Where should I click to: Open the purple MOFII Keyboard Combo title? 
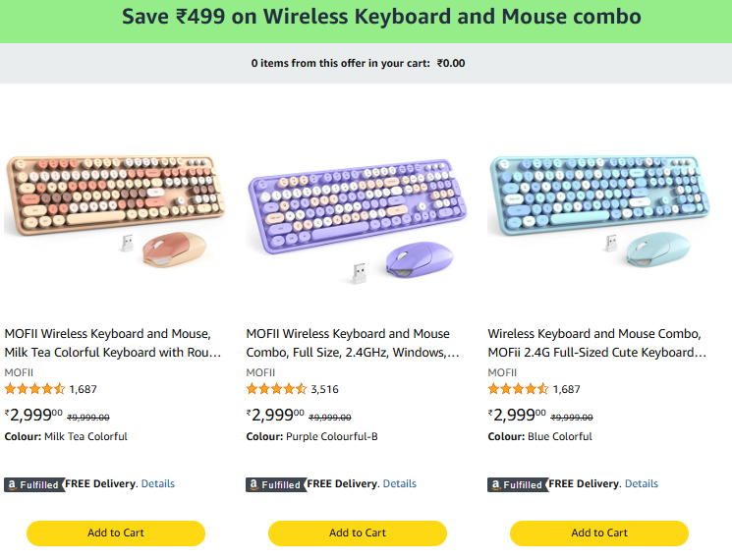click(x=353, y=343)
